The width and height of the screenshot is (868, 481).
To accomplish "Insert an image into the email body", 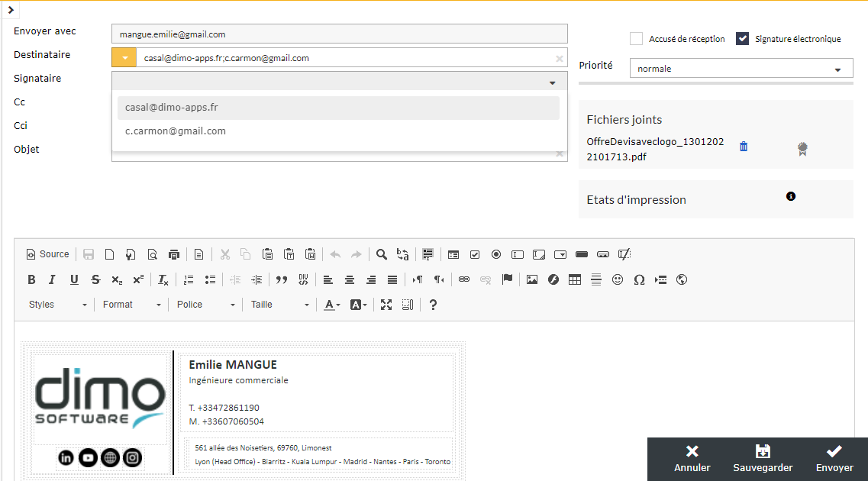I will (532, 280).
